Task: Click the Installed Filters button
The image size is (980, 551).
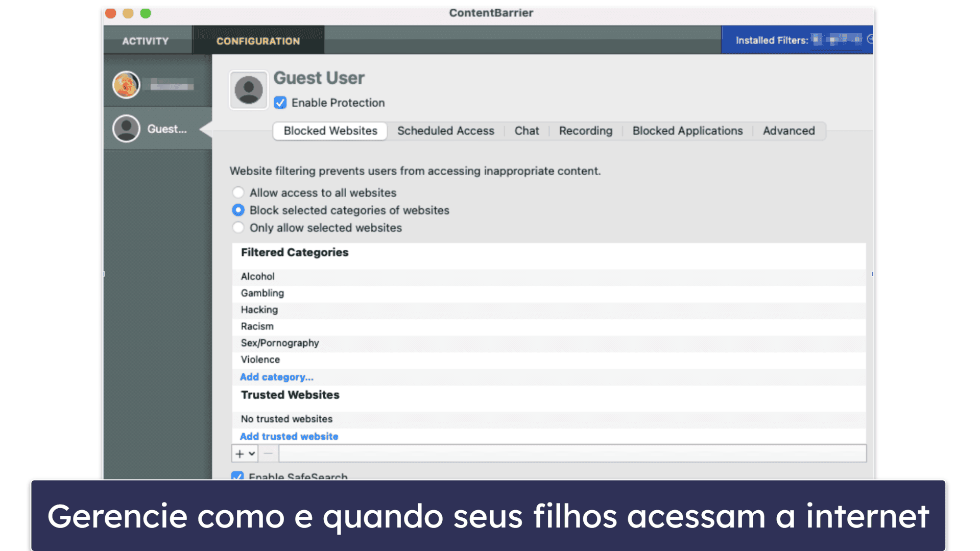Action: pos(797,40)
